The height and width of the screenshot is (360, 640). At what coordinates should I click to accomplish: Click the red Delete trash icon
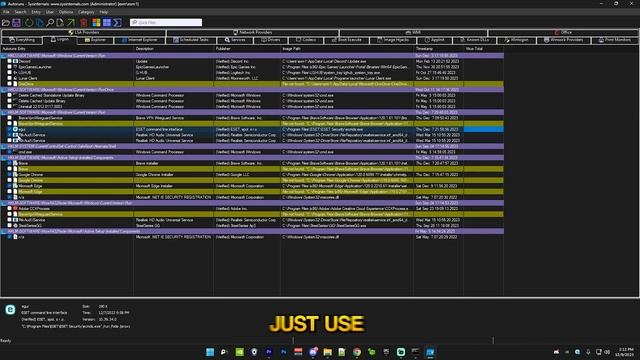pos(84,22)
